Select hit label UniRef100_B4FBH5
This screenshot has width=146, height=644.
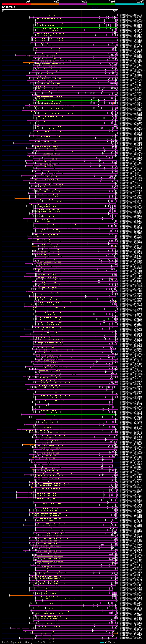(131, 276)
